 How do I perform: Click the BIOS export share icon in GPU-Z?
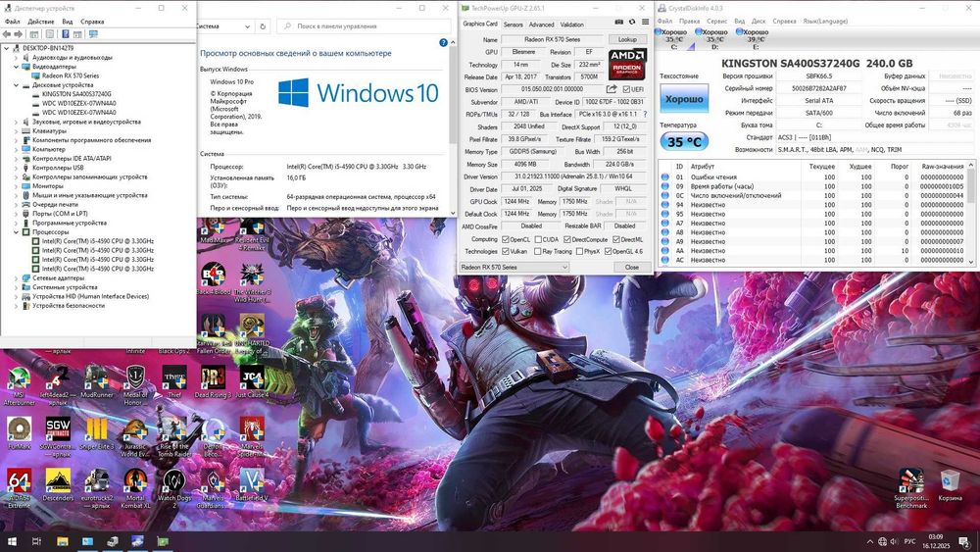pos(612,89)
